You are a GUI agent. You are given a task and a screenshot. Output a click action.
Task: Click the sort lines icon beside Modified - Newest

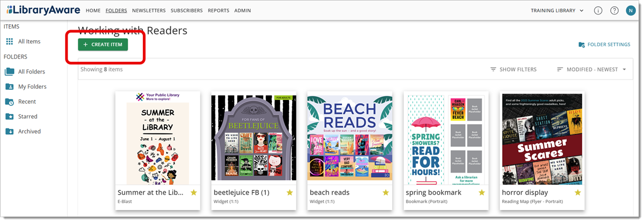click(560, 69)
